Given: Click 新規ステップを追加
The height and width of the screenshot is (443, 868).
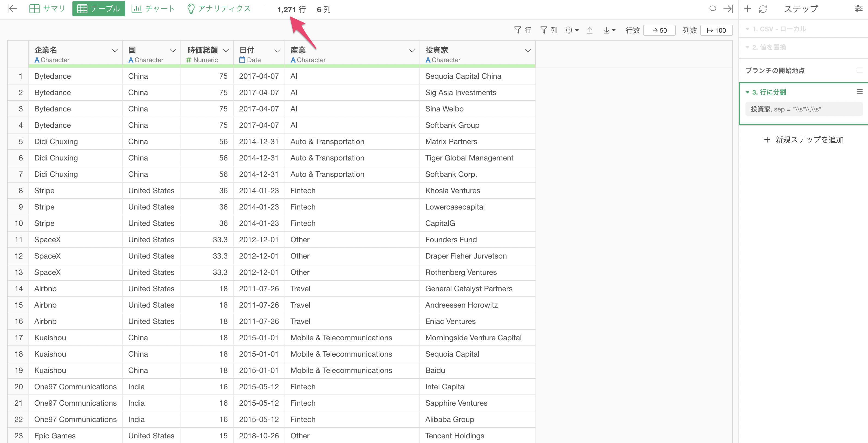Looking at the screenshot, I should pos(804,139).
